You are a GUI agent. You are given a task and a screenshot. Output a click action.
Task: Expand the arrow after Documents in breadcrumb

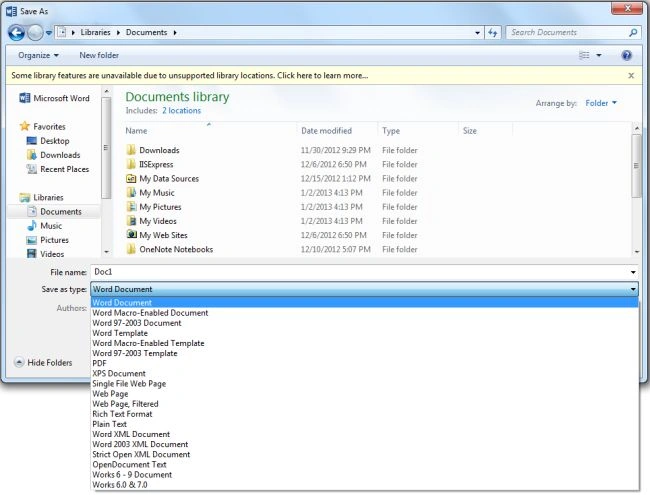[175, 33]
